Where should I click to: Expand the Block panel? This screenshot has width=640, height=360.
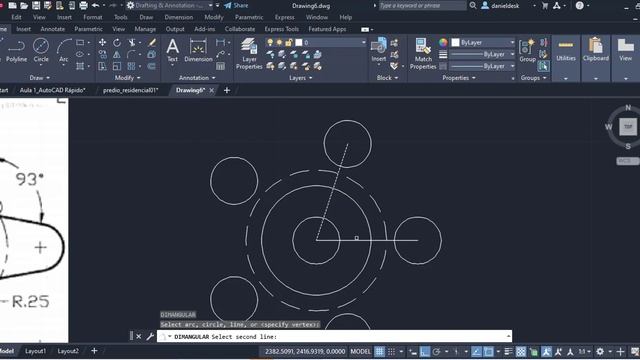pos(387,78)
